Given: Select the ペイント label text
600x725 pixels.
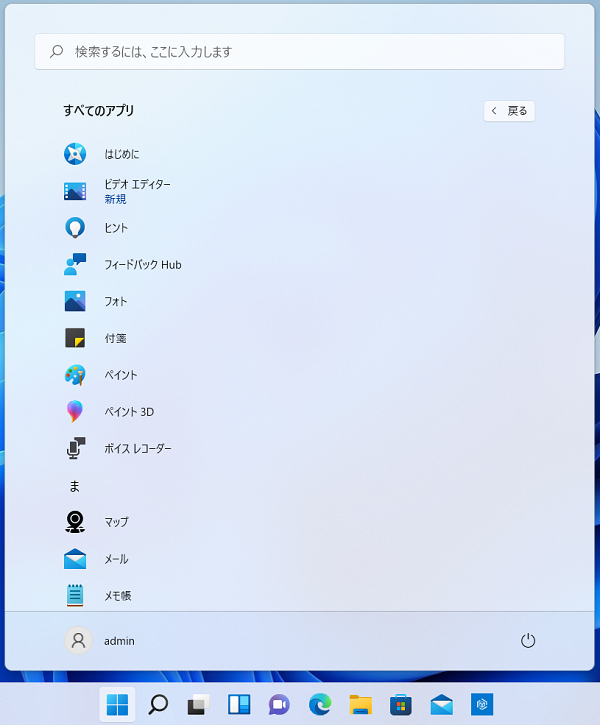Looking at the screenshot, I should (x=121, y=375).
